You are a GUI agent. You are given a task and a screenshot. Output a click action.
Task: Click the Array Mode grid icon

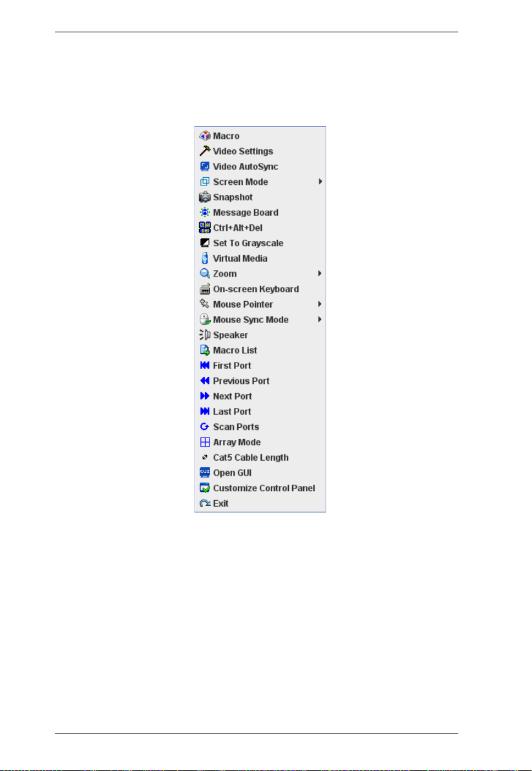click(x=204, y=442)
